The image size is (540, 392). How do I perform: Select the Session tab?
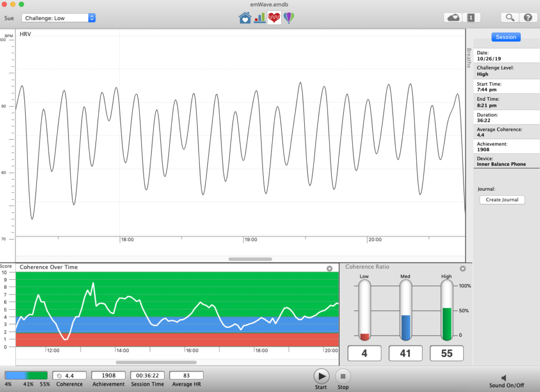click(506, 37)
